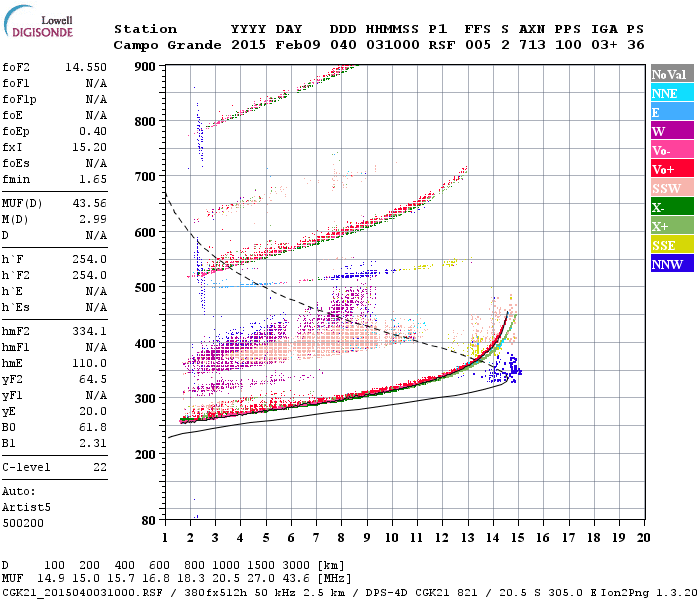Screen dimensions: 700x600
Task: Click the IGA value 03+
Action: tap(604, 45)
